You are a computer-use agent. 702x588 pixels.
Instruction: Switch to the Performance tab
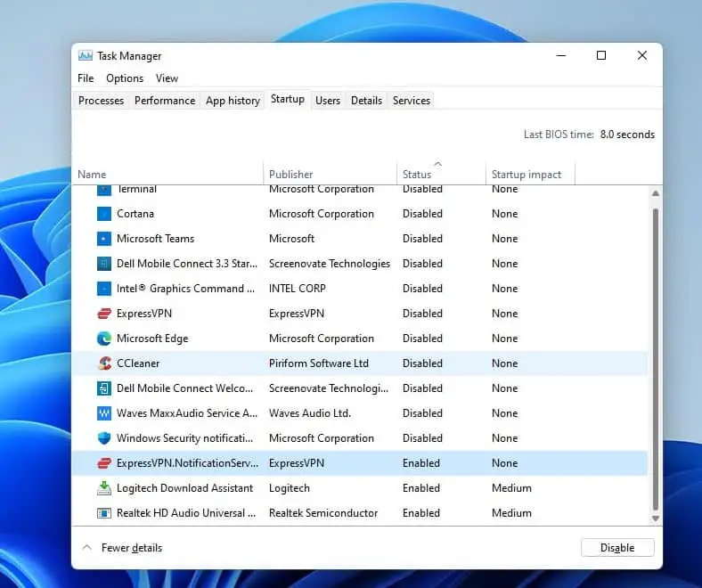165,101
